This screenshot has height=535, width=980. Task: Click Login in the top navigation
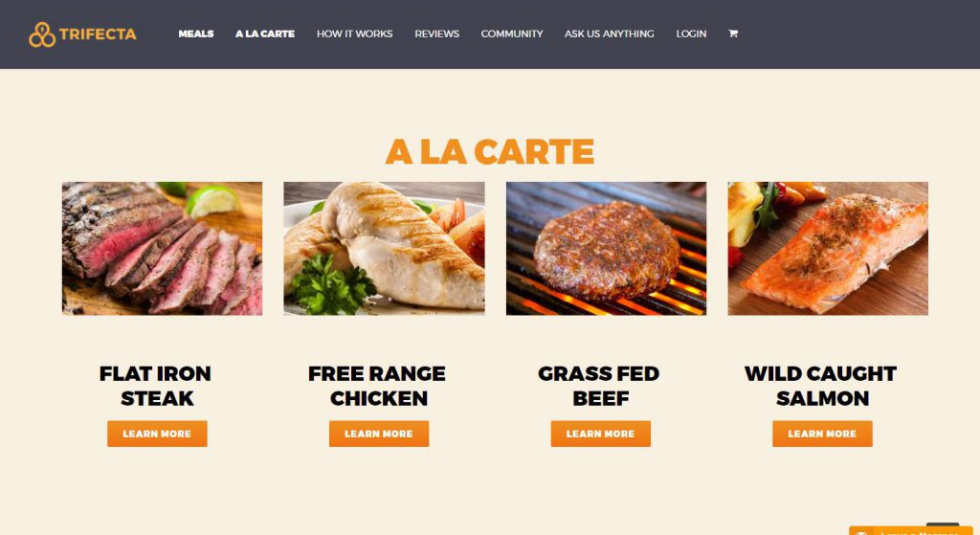click(691, 33)
